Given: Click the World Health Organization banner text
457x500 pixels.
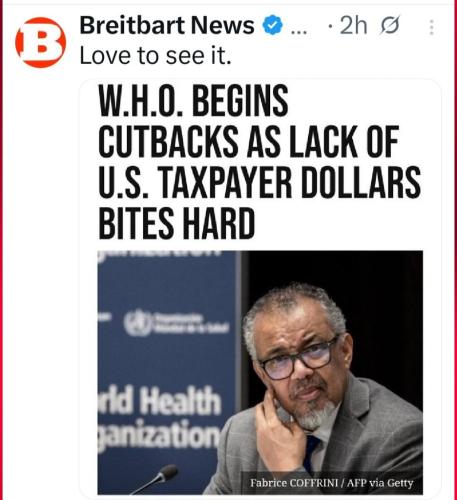Looking at the screenshot, I should [160, 418].
